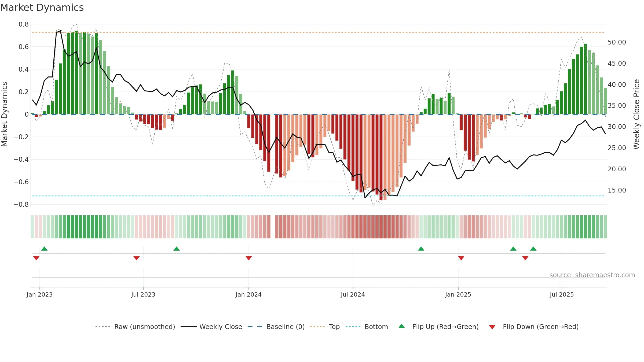Select last Flip Up marker around May 2025

(533, 249)
